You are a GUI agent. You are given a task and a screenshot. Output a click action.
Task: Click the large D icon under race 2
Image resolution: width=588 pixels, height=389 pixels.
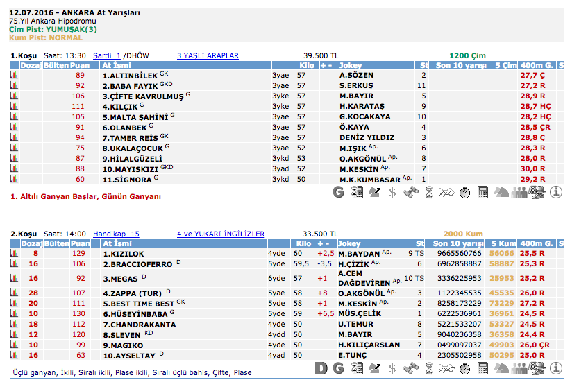click(x=321, y=368)
